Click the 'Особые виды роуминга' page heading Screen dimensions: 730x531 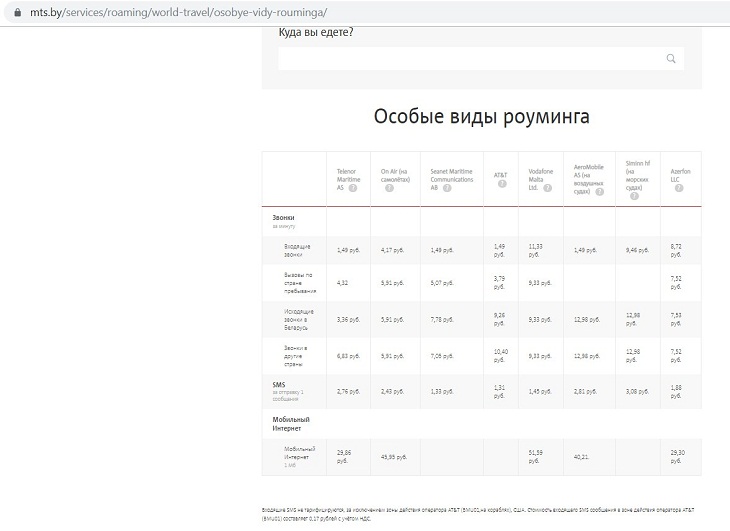click(x=481, y=116)
